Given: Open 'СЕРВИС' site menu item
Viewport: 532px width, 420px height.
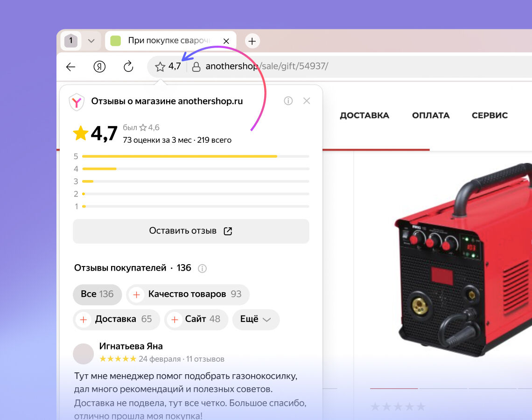Looking at the screenshot, I should pyautogui.click(x=490, y=115).
